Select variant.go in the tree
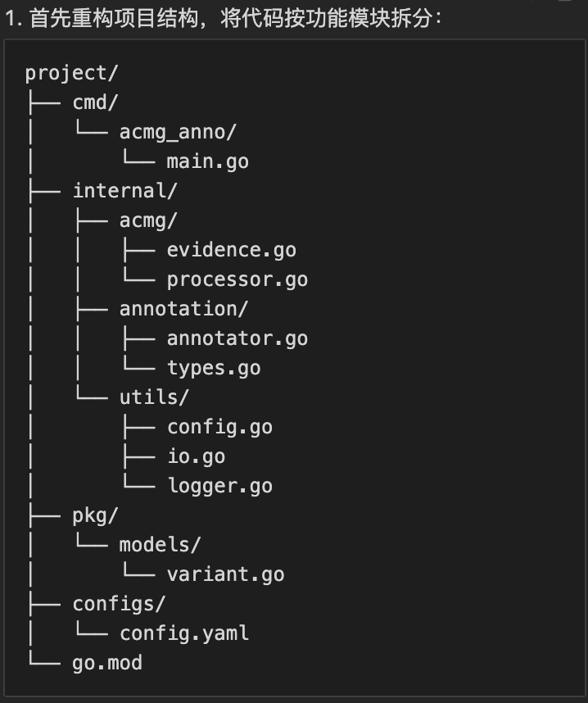 [225, 574]
